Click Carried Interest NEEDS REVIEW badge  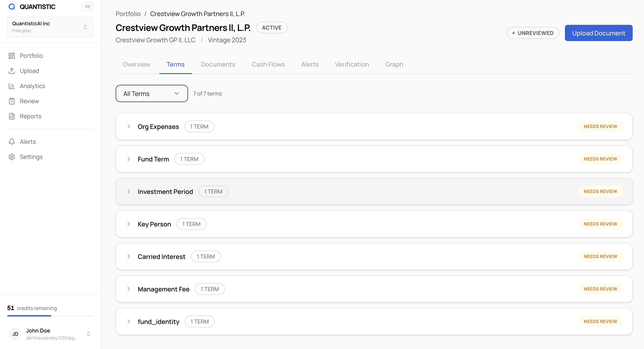[600, 256]
